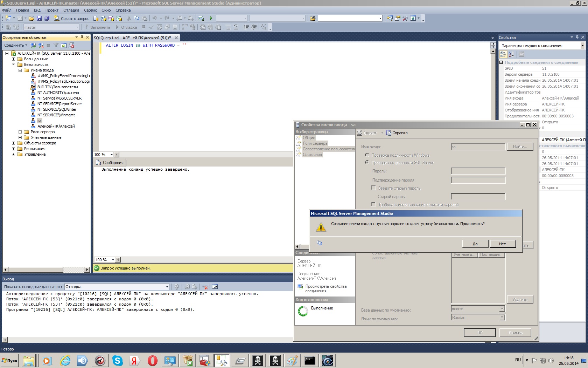
Task: Click the Create Query (Создать запрос) button
Action: pos(72,18)
